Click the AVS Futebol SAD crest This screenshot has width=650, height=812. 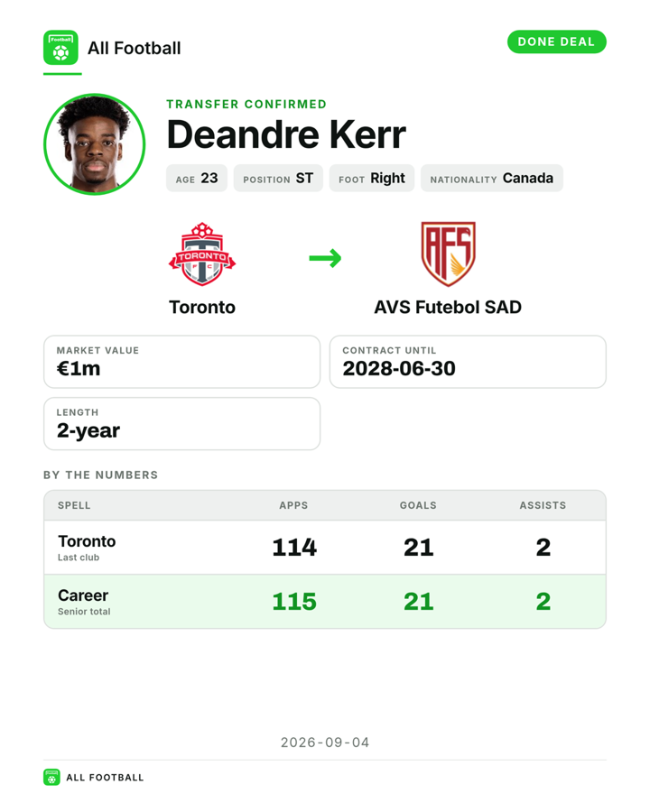point(448,254)
